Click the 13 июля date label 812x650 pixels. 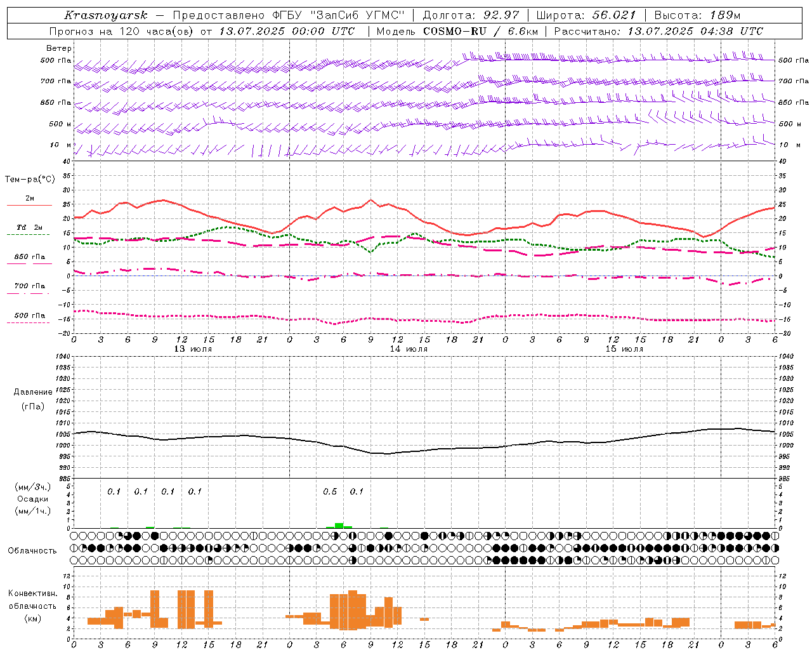[193, 349]
